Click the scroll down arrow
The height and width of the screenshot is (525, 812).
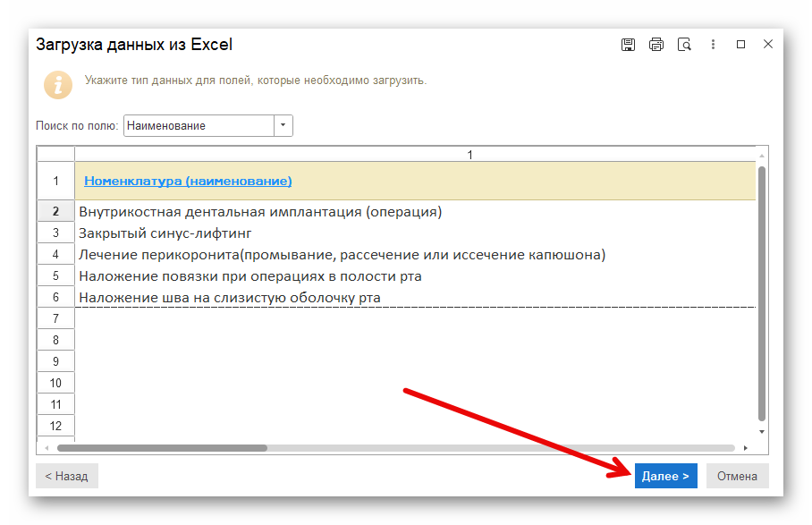(761, 432)
